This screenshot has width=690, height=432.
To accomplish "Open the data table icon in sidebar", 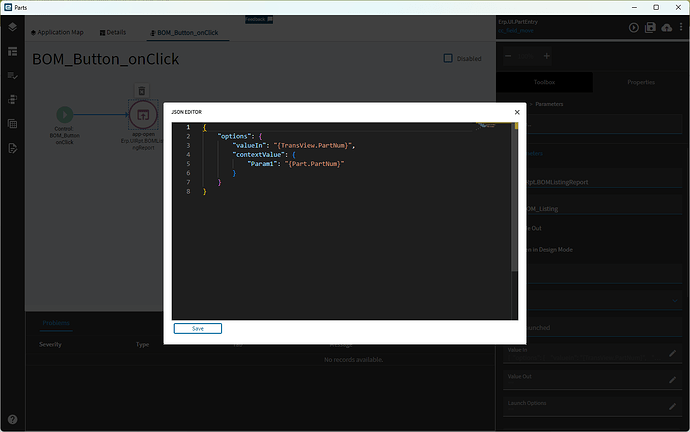I will [x=13, y=124].
